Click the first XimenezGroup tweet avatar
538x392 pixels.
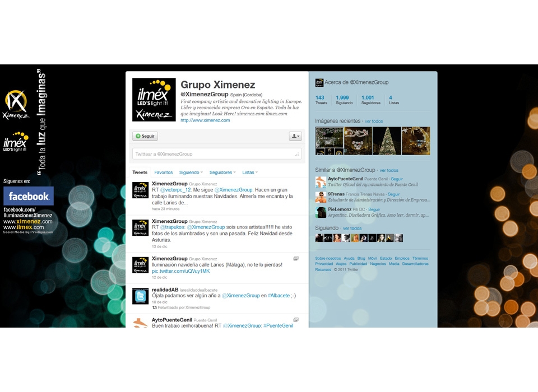pyautogui.click(x=140, y=190)
